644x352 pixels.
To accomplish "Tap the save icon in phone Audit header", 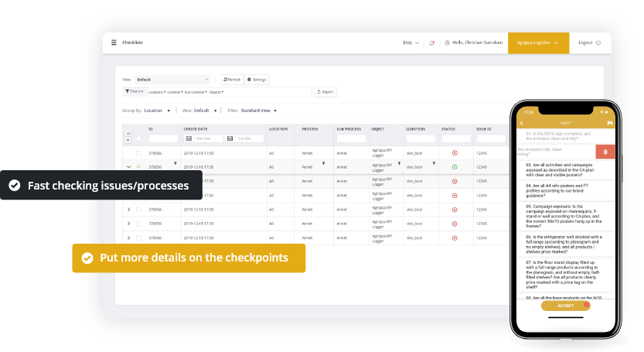I will tap(610, 122).
